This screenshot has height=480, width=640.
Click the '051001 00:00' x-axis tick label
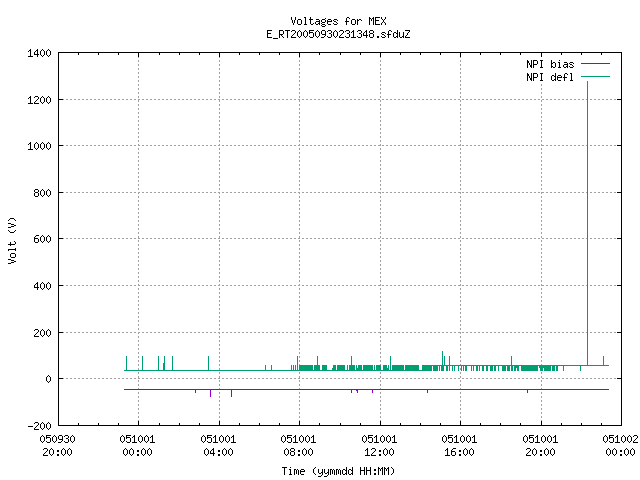tap(138, 446)
